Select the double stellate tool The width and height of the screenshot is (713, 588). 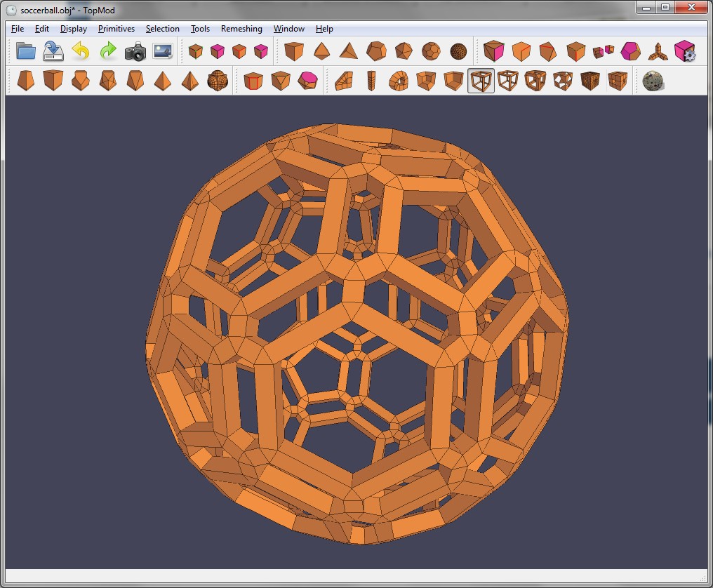tap(190, 81)
